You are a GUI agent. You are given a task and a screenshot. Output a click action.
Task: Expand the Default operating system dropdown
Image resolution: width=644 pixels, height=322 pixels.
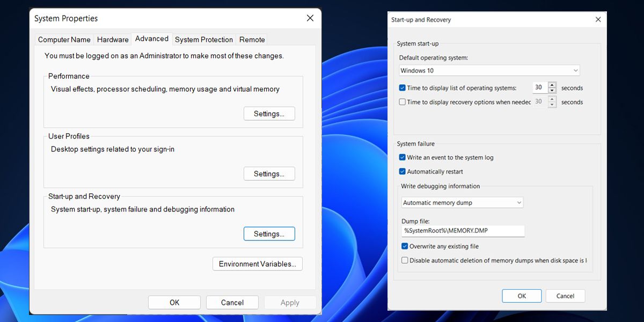click(x=490, y=70)
